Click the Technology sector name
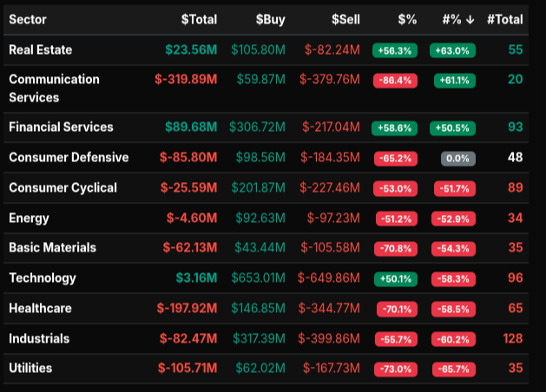 [x=43, y=278]
